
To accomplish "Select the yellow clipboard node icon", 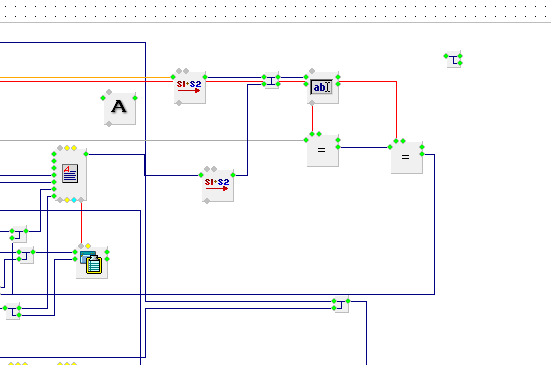I will click(x=91, y=262).
